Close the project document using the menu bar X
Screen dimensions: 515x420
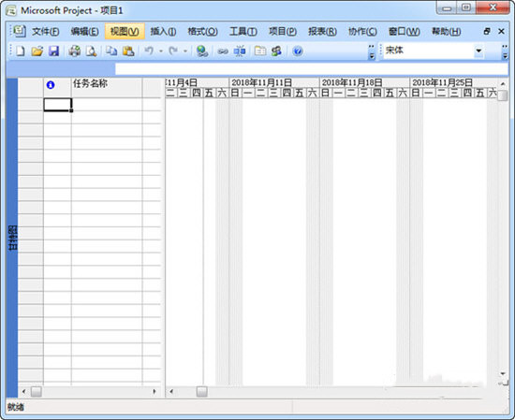click(x=501, y=31)
